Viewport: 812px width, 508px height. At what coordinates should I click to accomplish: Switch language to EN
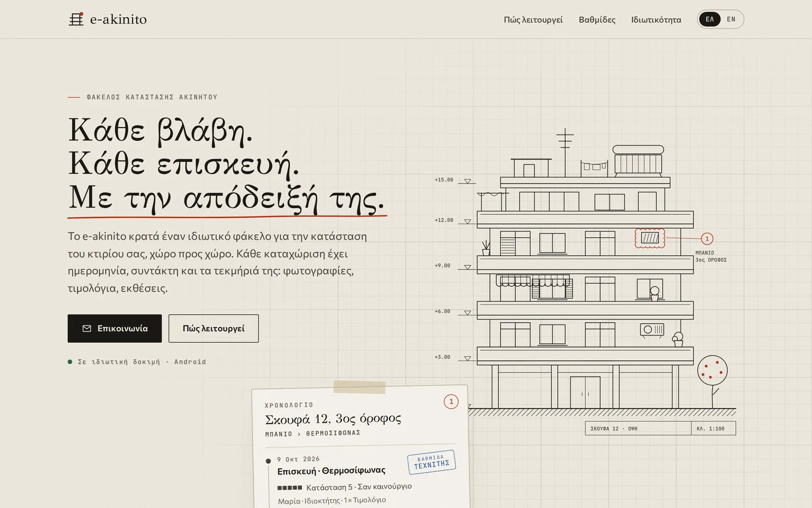point(731,19)
